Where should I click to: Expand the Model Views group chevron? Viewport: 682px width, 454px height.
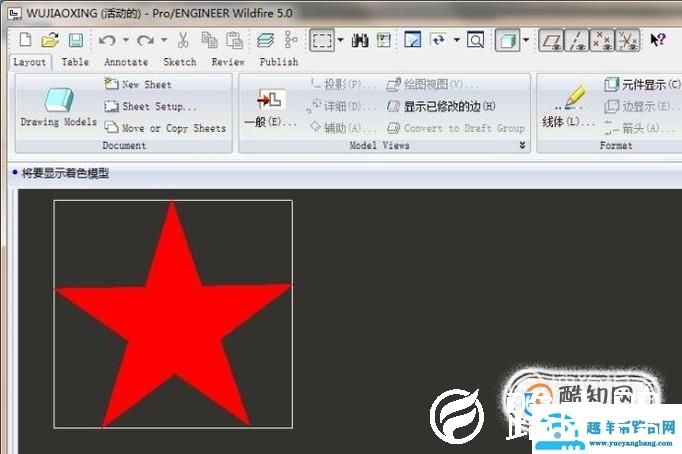pyautogui.click(x=522, y=145)
